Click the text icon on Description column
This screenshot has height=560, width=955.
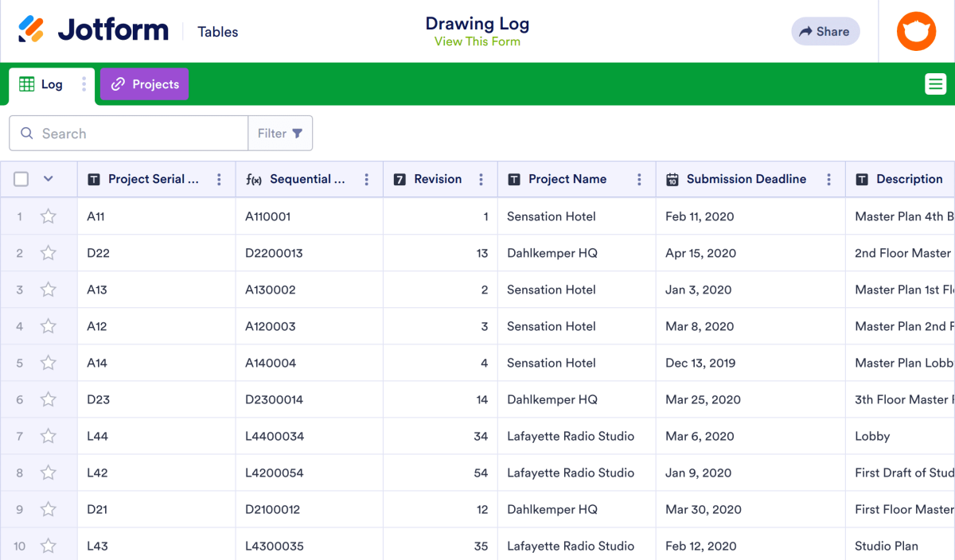[862, 179]
